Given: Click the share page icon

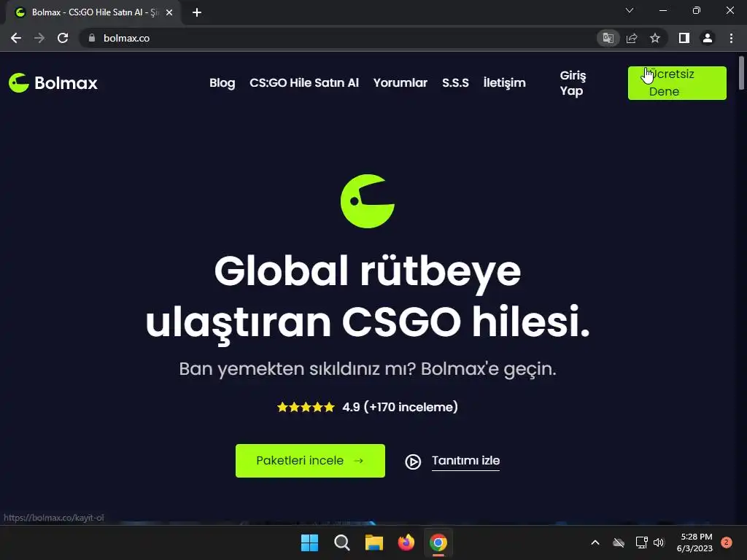Looking at the screenshot, I should 632,38.
